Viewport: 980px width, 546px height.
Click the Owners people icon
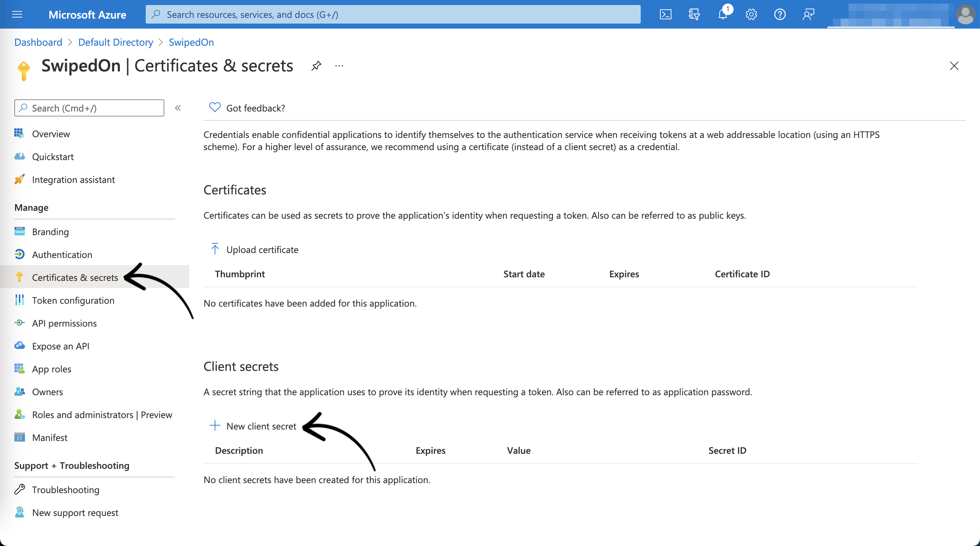(19, 391)
